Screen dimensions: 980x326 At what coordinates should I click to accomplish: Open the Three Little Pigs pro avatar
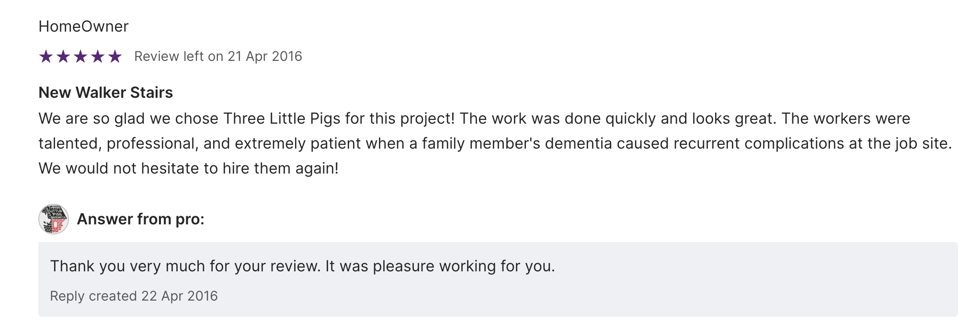coord(54,219)
